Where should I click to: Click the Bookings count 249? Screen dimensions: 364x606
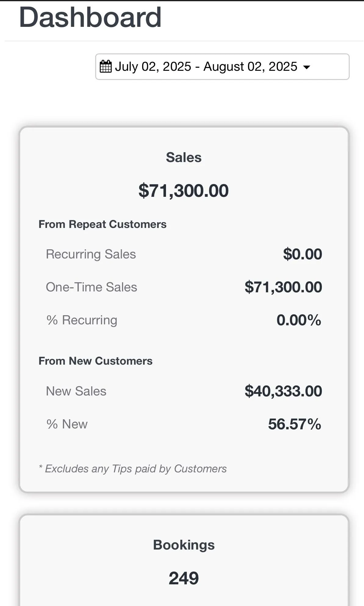click(184, 578)
